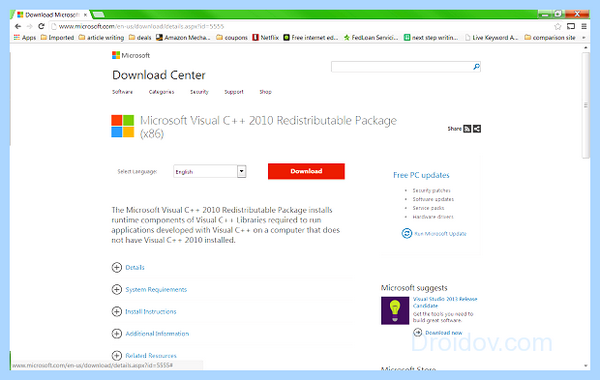Open the Live Keyword A bookmark
This screenshot has width=600, height=380.
491,38
